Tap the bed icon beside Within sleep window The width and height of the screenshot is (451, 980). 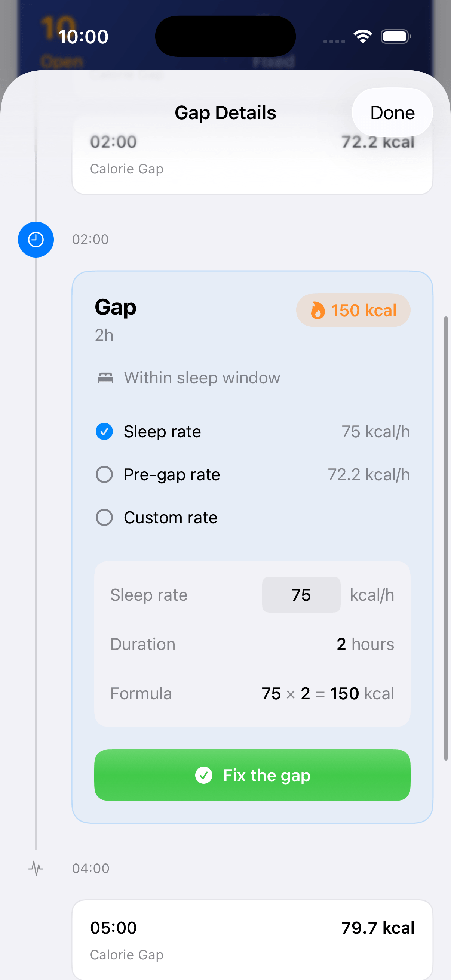(105, 377)
